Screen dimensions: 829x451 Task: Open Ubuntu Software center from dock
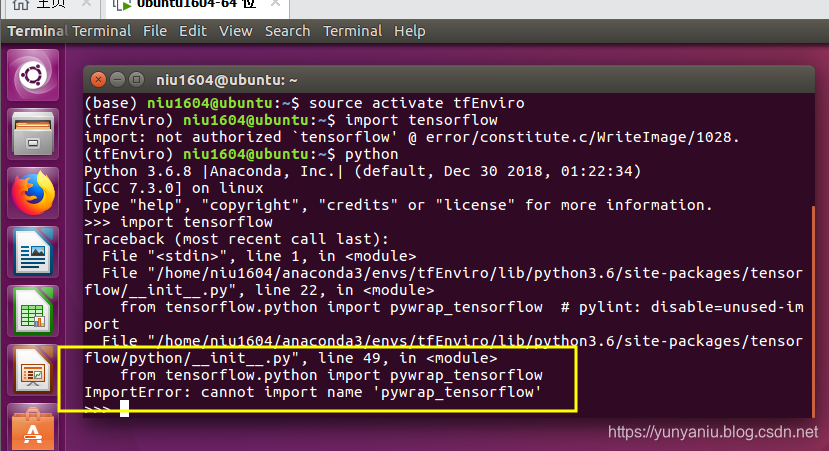click(x=33, y=427)
